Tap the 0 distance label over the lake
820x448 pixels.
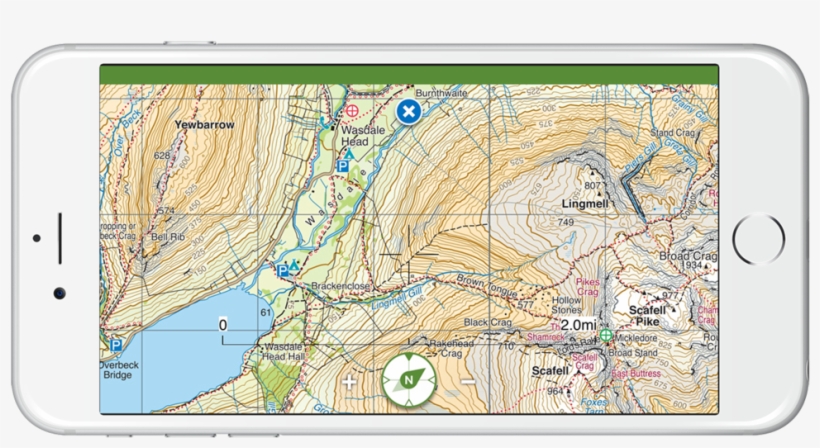click(x=223, y=325)
